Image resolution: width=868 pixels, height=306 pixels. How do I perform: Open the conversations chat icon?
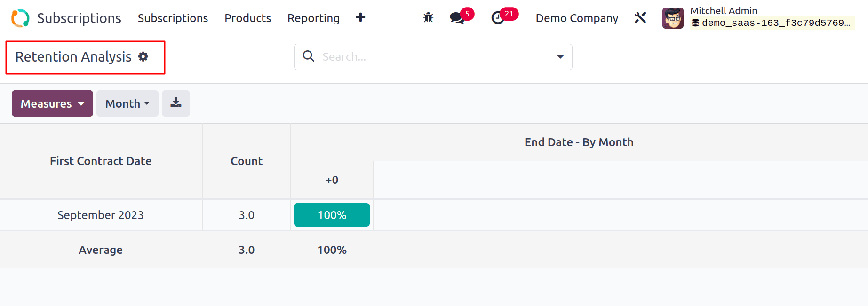pyautogui.click(x=457, y=18)
